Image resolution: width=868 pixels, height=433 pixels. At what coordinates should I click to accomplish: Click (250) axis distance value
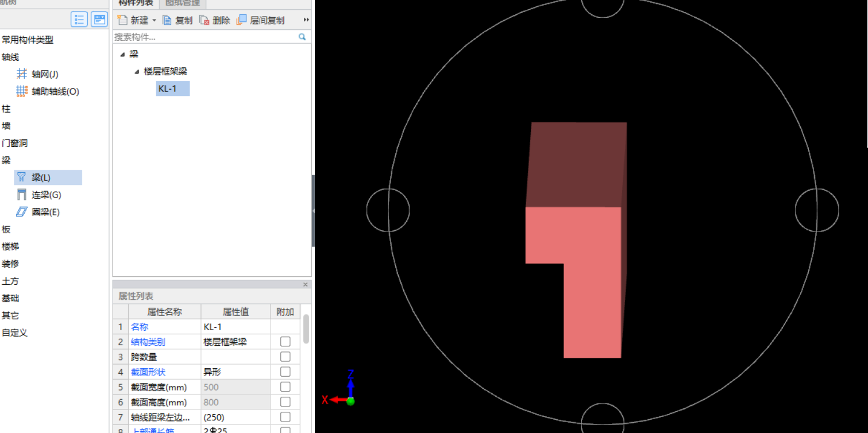click(236, 417)
